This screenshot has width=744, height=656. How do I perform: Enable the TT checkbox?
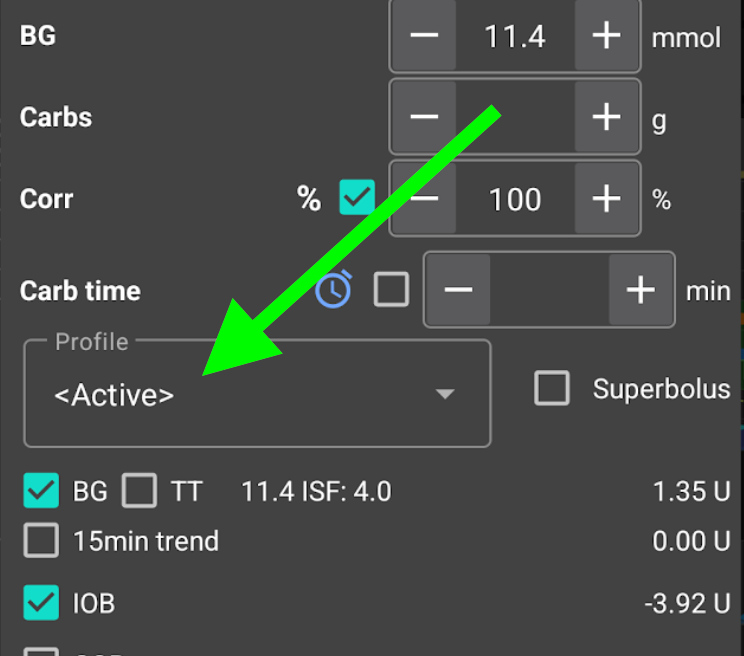[x=140, y=490]
